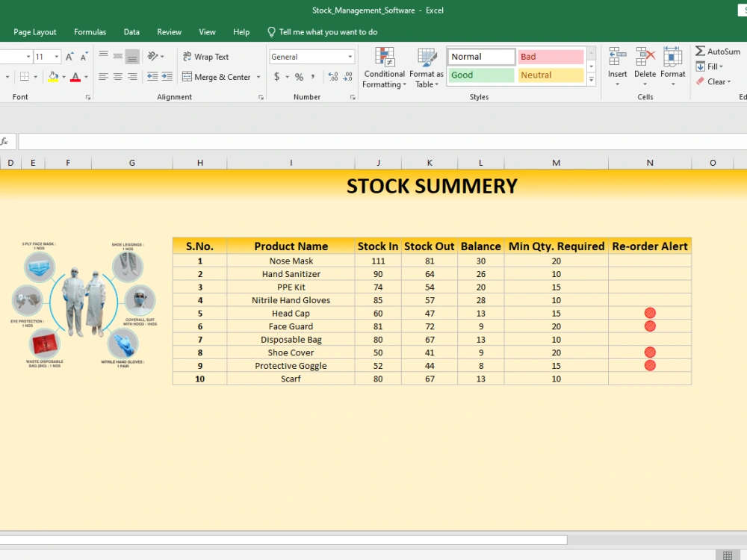Apply the Bad cell style
The height and width of the screenshot is (560, 747).
[551, 57]
